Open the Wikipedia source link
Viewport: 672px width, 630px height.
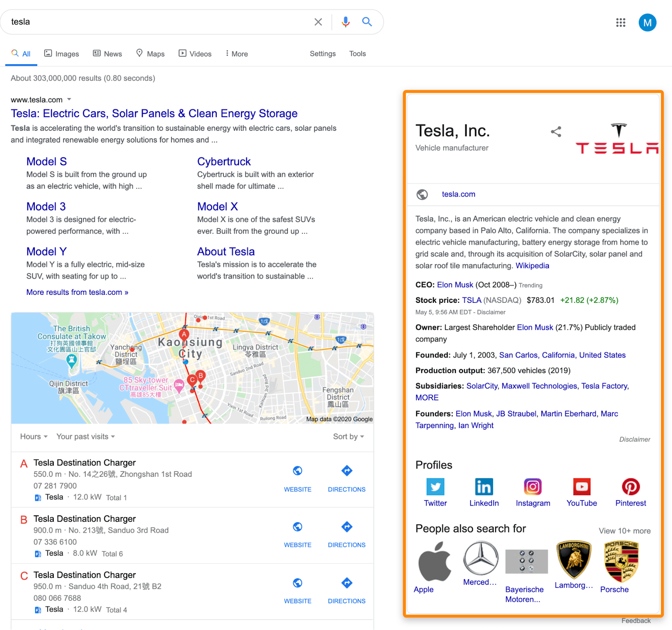pyautogui.click(x=532, y=266)
